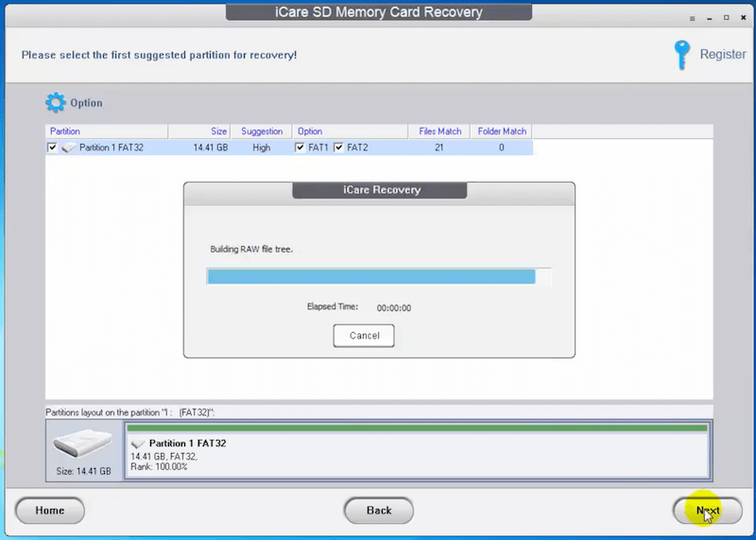The image size is (756, 540).
Task: Select the High suggestion cell
Action: (x=262, y=148)
